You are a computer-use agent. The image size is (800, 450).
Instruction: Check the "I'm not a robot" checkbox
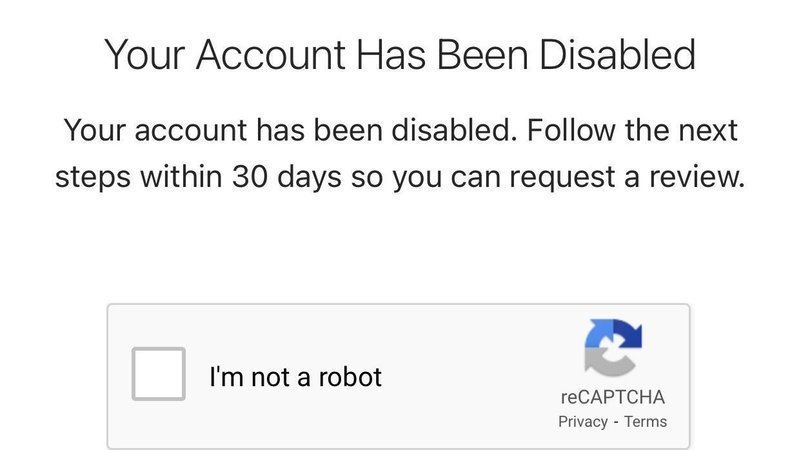(159, 374)
